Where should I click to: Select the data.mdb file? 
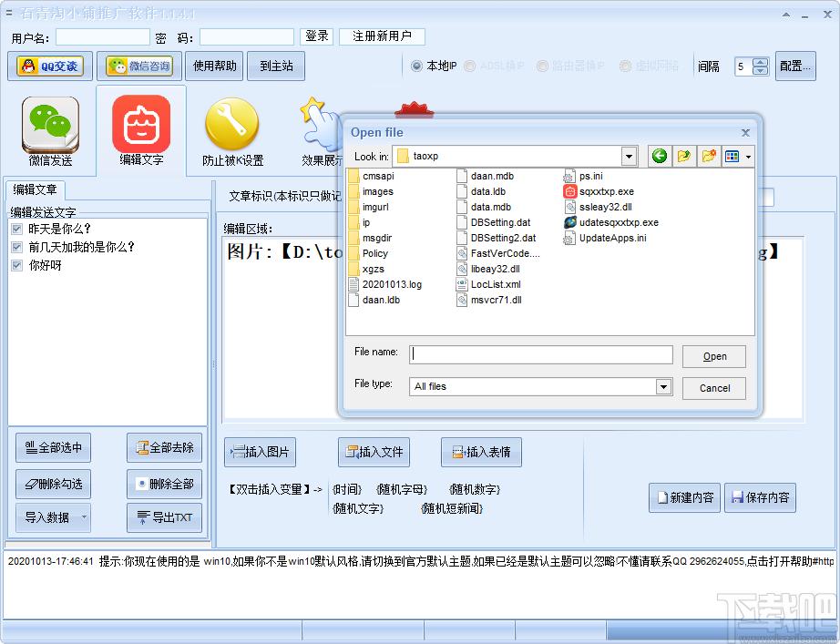coord(484,208)
